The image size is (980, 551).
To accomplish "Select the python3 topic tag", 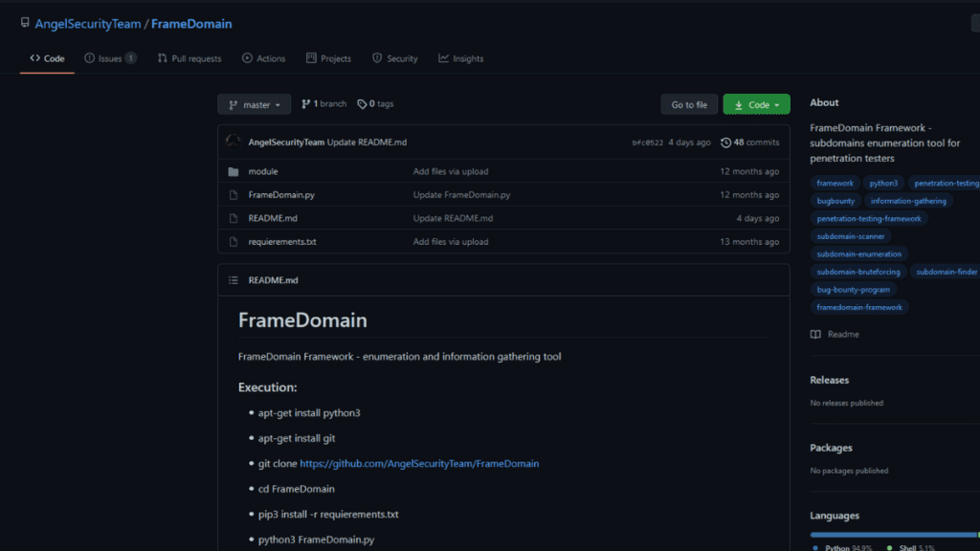I will 883,183.
